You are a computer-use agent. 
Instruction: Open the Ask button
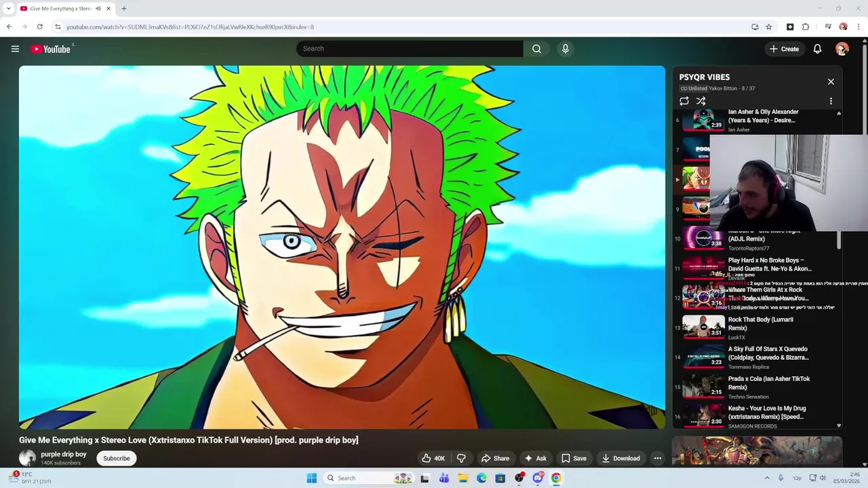click(x=535, y=458)
